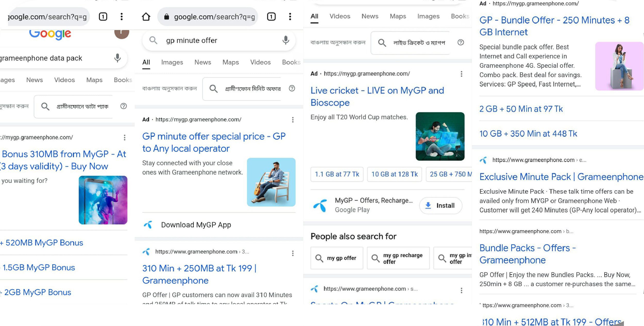Open '2 GB + 50 Min at 97 Tk' sitelink
Viewport: 644px width, 326px height.
[521, 109]
